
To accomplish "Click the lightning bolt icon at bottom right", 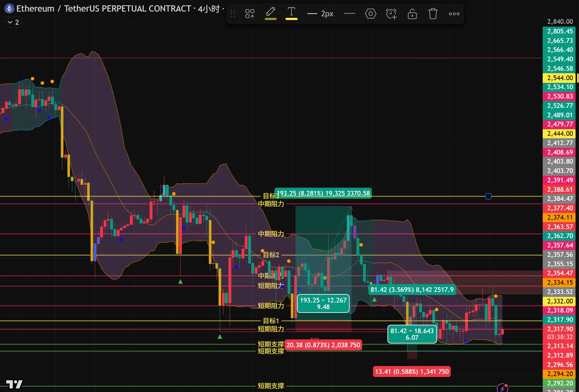I will (x=502, y=388).
